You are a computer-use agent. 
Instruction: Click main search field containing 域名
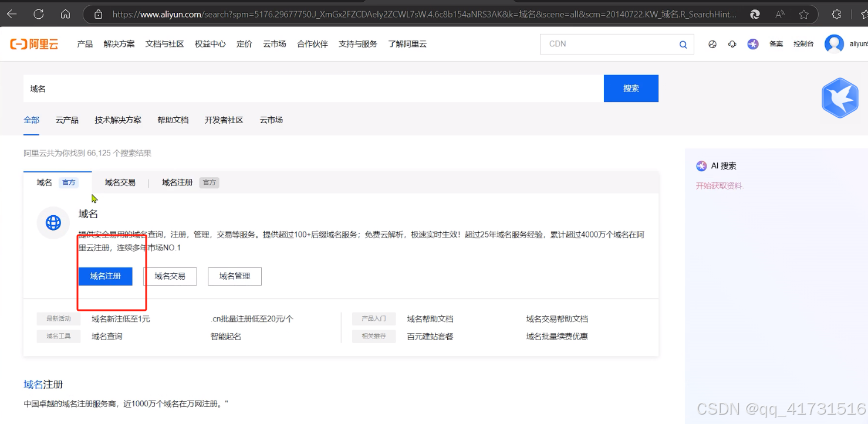313,89
